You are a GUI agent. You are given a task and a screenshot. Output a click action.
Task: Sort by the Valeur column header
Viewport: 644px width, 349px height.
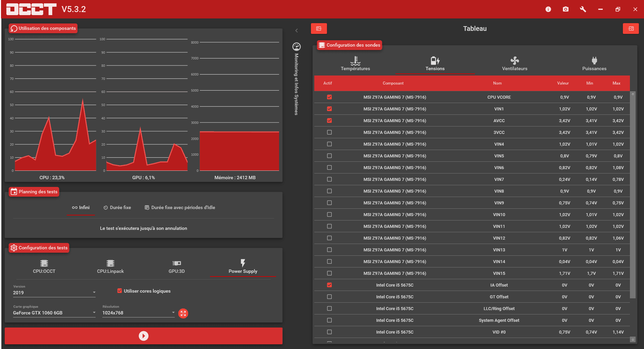click(x=563, y=83)
